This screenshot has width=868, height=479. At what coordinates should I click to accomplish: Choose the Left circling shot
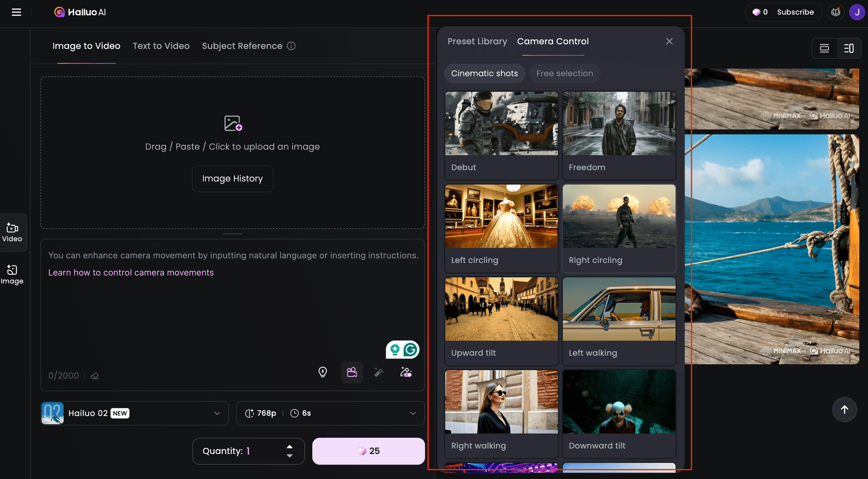501,228
